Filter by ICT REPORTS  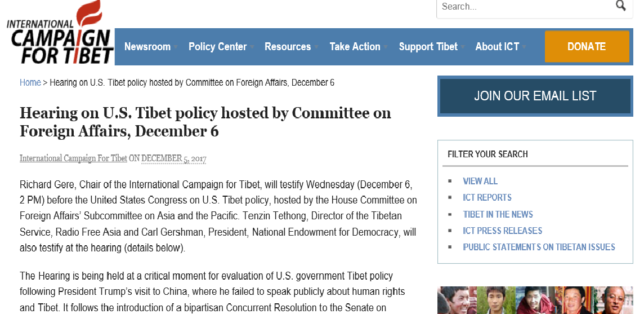point(487,197)
